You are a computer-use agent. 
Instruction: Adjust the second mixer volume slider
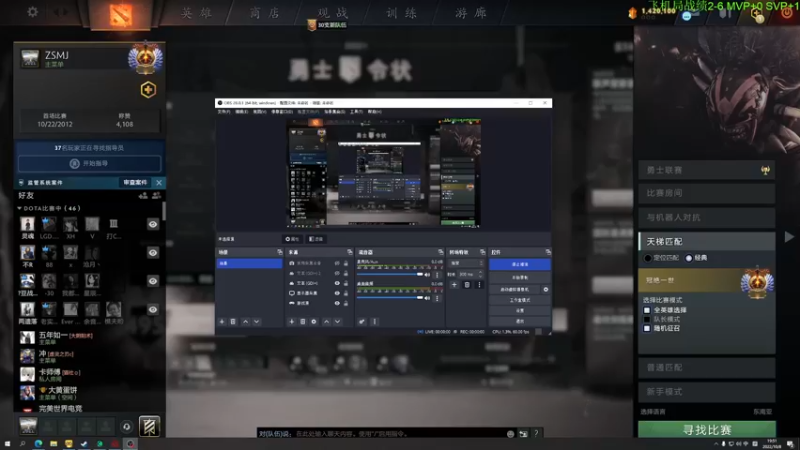(x=390, y=297)
